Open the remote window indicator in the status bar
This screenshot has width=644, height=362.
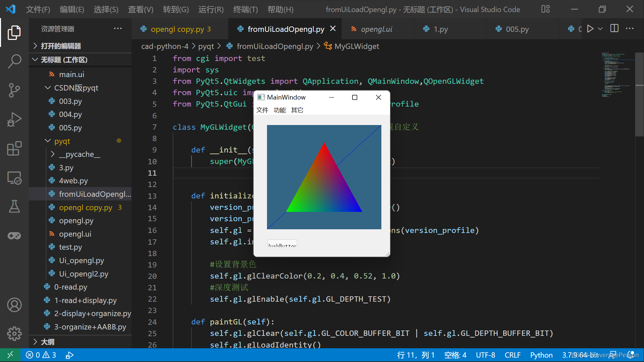pyautogui.click(x=10, y=355)
